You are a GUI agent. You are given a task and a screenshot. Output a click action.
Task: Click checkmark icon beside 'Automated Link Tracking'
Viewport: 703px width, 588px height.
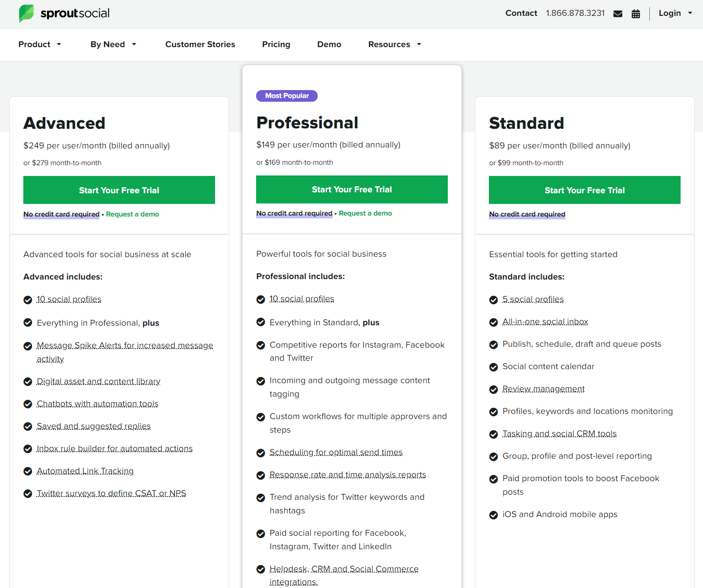coord(28,471)
